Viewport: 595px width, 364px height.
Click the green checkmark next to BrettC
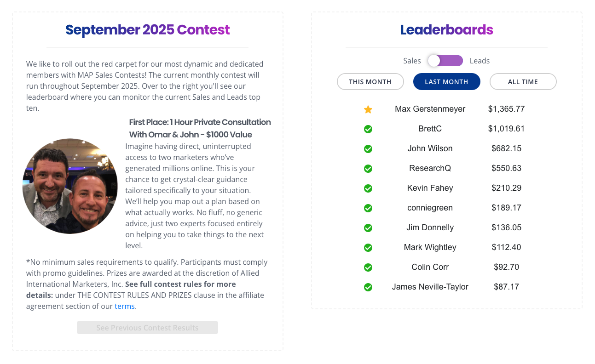point(368,129)
